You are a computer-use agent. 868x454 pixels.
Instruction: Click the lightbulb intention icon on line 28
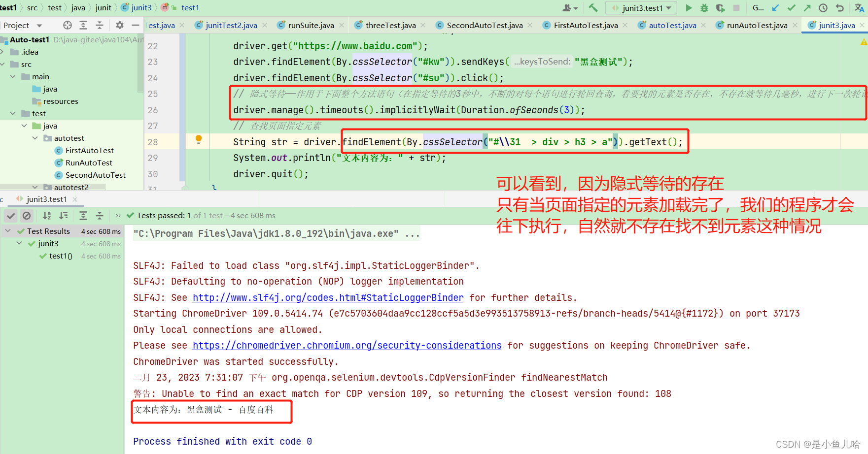199,139
